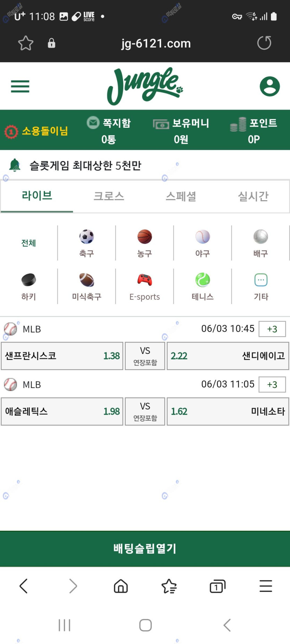
Task: Select the volleyball category (배구)
Action: click(x=260, y=243)
